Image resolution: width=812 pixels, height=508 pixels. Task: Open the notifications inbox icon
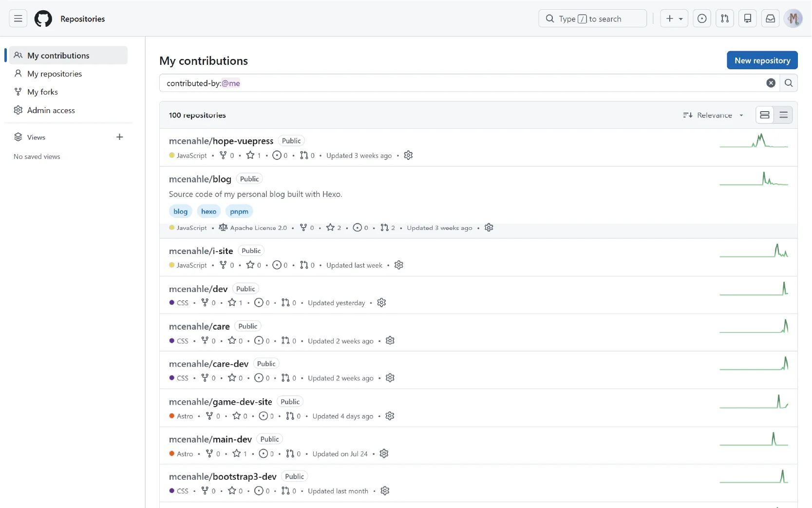[x=771, y=19]
